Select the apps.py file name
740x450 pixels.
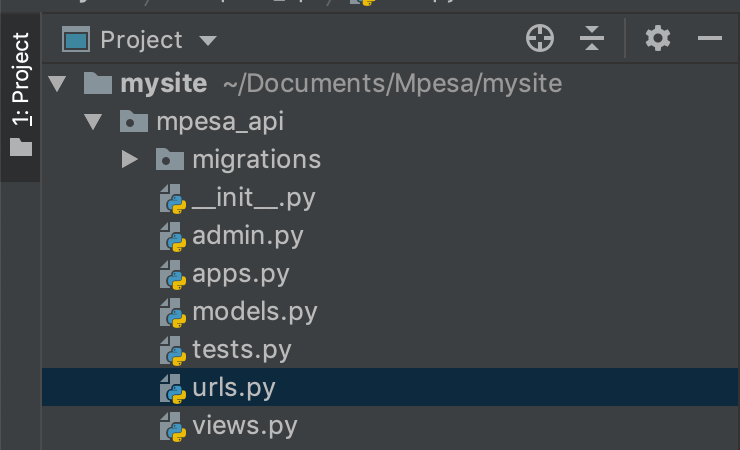point(241,274)
